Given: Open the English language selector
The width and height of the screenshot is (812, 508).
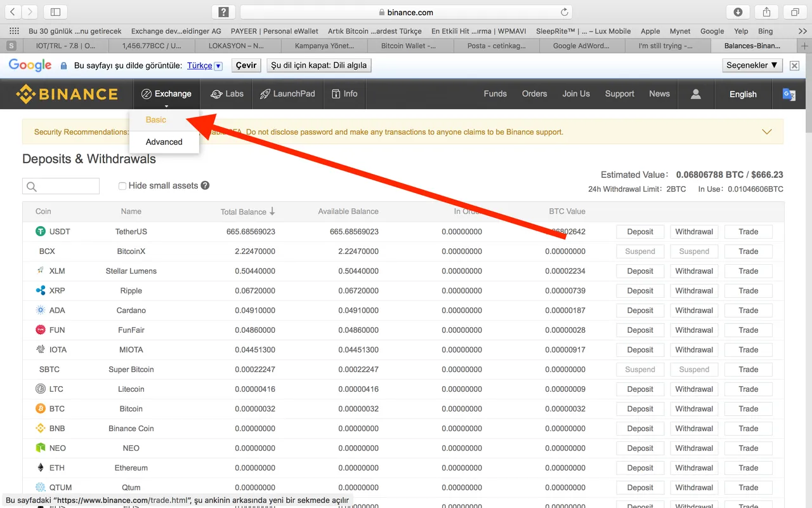Looking at the screenshot, I should click(743, 94).
